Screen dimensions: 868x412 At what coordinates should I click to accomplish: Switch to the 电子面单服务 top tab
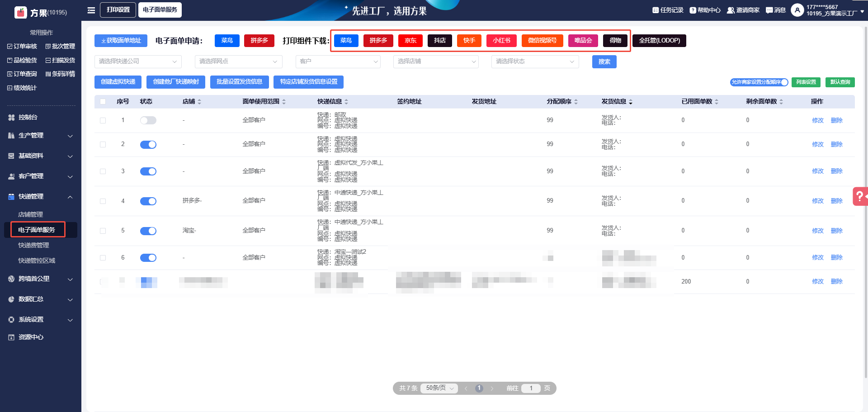[160, 10]
